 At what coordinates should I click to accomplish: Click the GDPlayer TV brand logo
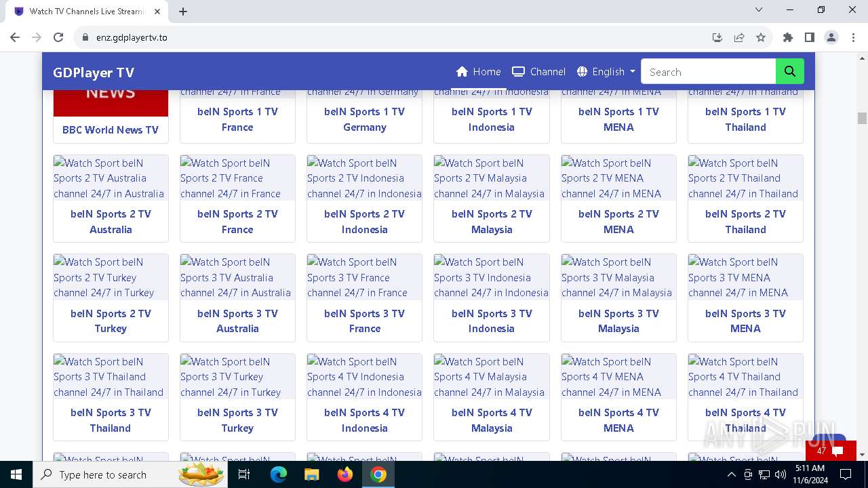[x=94, y=73]
